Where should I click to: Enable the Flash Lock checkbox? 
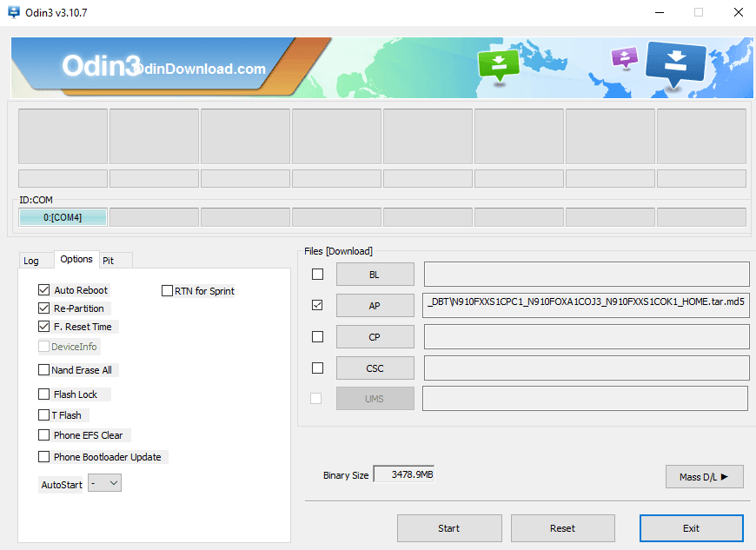[43, 394]
